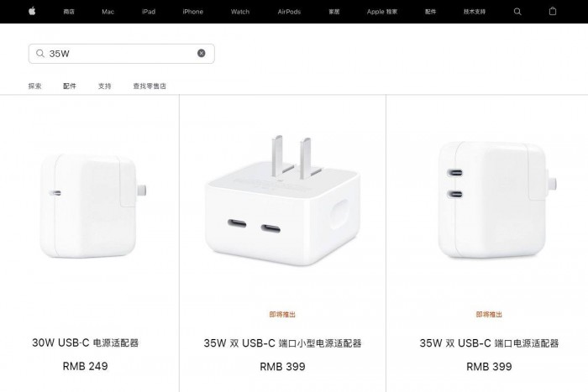
Task: Open 35W 双 USB-C 端口小型电源适配器 link
Action: click(282, 343)
